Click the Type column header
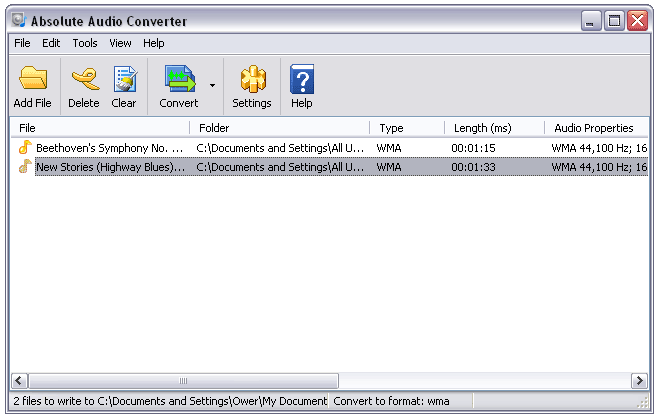 coord(406,128)
